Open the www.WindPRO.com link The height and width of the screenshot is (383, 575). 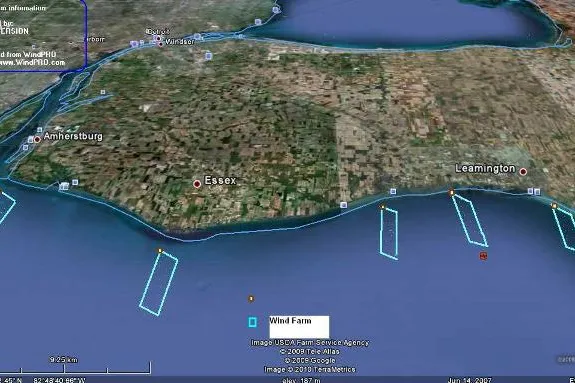point(33,62)
